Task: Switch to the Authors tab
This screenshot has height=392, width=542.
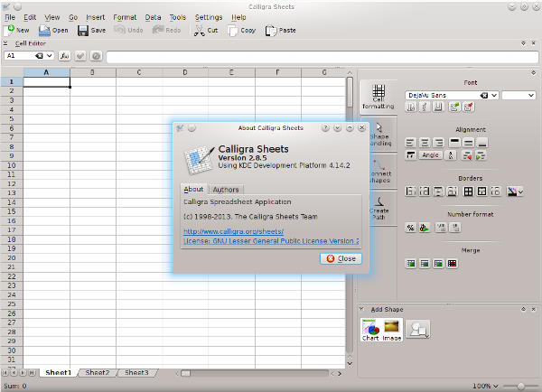Action: 226,190
